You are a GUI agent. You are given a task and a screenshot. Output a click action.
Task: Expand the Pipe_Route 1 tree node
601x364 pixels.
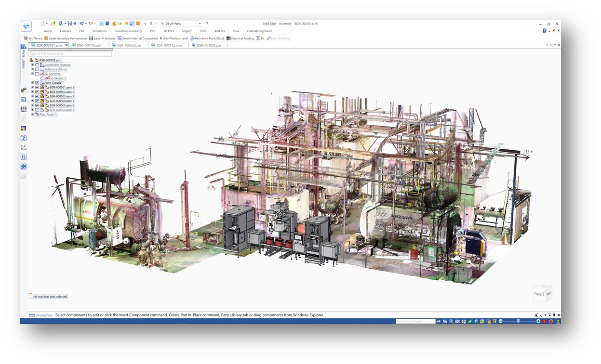pos(32,115)
